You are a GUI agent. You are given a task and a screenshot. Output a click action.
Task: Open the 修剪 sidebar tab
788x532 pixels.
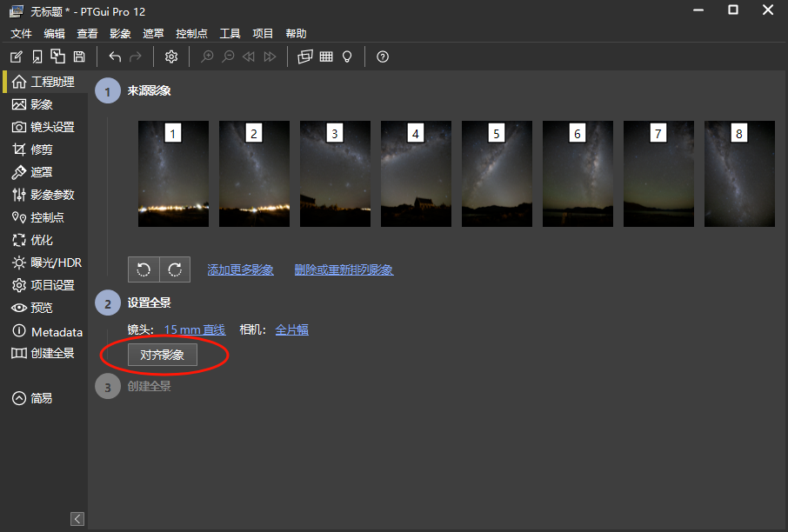tap(44, 150)
